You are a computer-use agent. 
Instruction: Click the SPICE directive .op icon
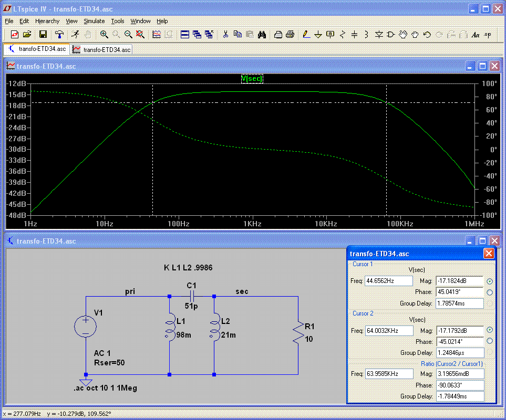click(x=488, y=35)
